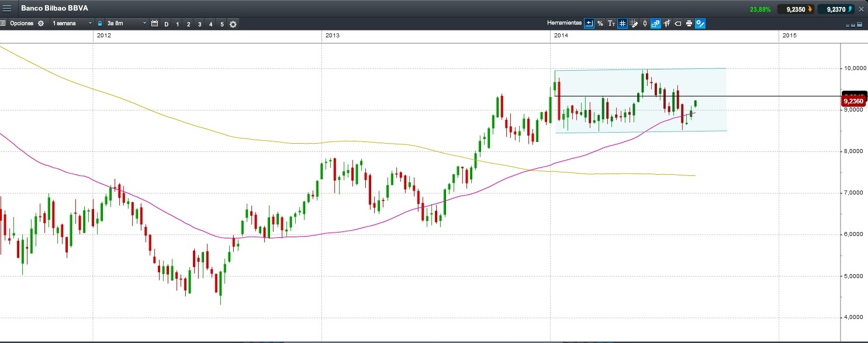Toggle the grid lines display
This screenshot has width=868, height=343.
[623, 24]
